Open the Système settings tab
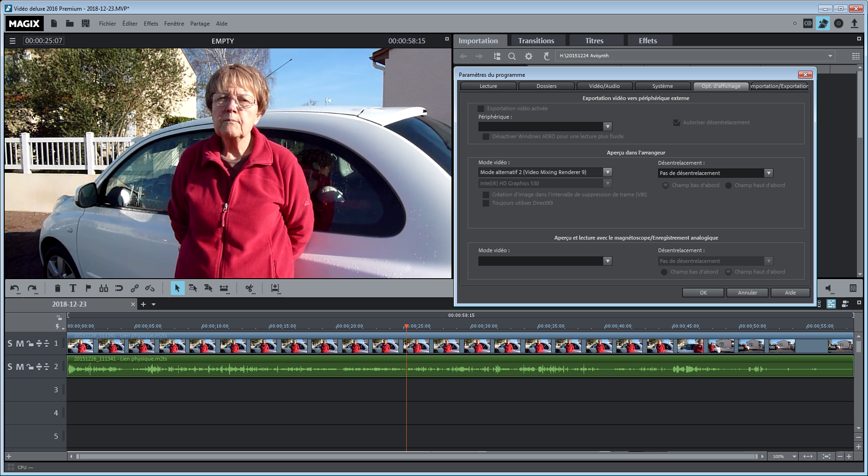Viewport: 868px width, 476px height. click(x=663, y=86)
